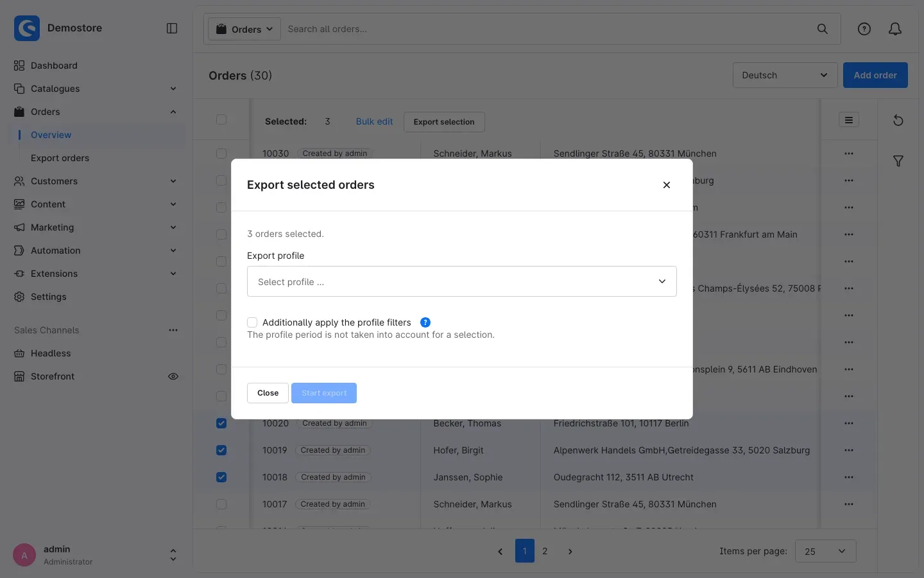Close the Export selected orders dialog
The image size is (924, 578).
pyautogui.click(x=667, y=185)
